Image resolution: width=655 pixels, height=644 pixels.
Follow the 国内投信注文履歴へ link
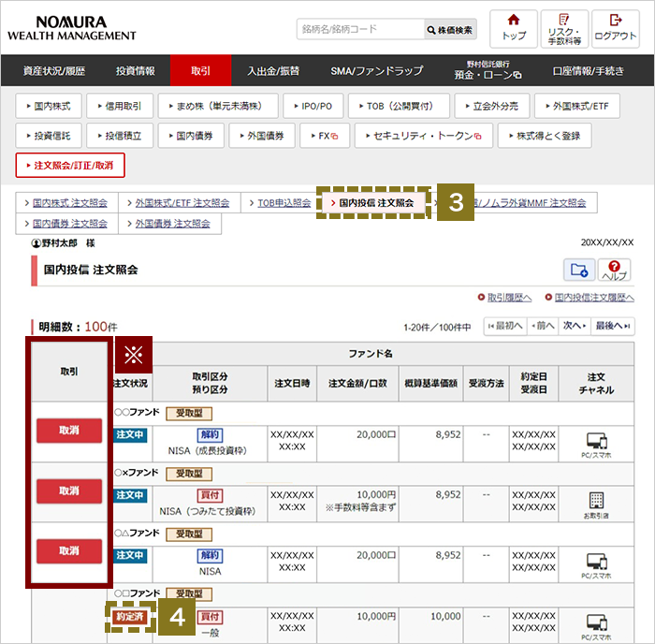tap(594, 297)
